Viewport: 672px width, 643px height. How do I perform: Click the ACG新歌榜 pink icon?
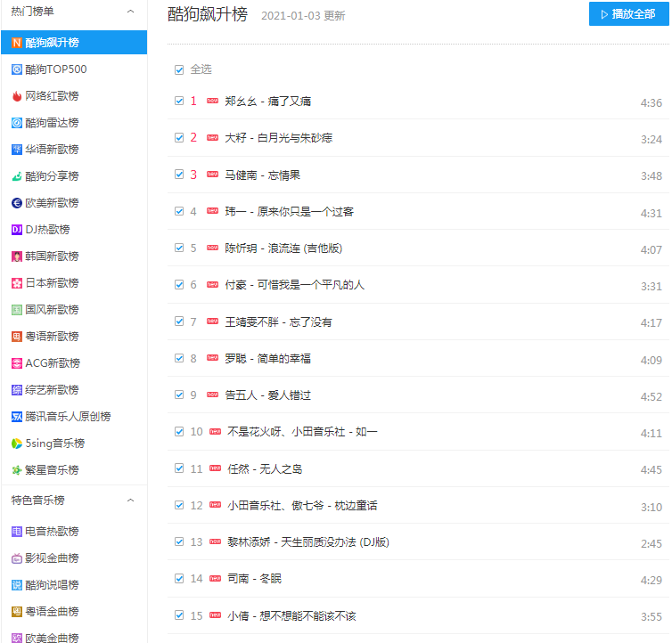pos(16,363)
